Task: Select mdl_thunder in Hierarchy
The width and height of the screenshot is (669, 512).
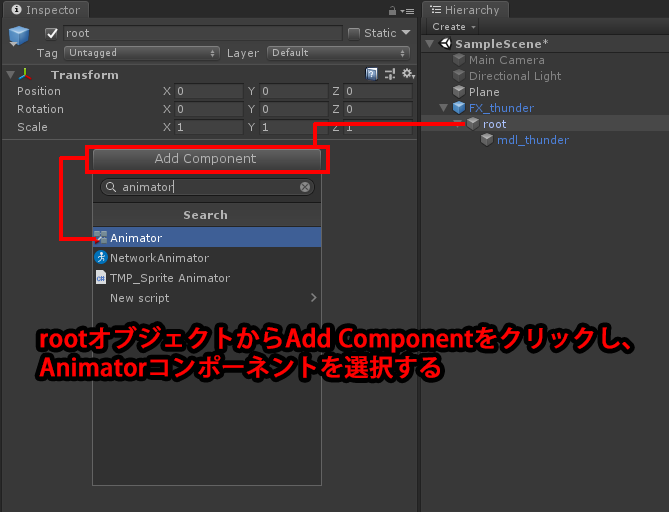Action: [x=533, y=140]
